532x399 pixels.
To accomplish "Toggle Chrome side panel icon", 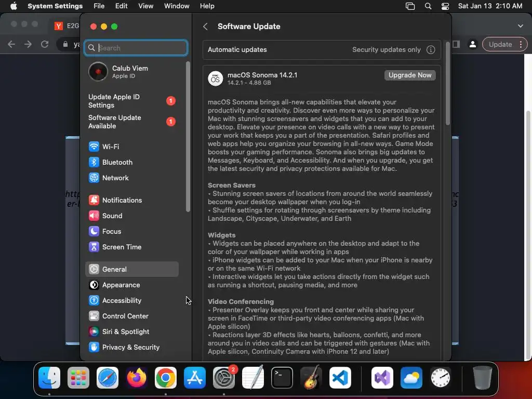I will pos(456,45).
